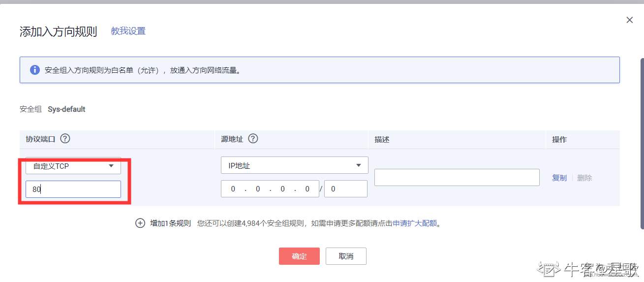Screen dimensions: 644x282
Task: Click the third octet of IP address
Action: 282,189
